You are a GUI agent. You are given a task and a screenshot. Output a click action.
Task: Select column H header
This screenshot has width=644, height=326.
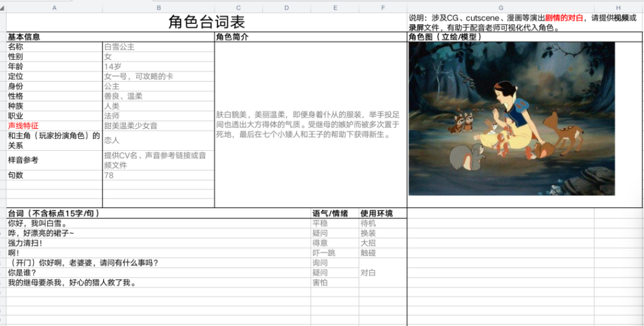619,8
